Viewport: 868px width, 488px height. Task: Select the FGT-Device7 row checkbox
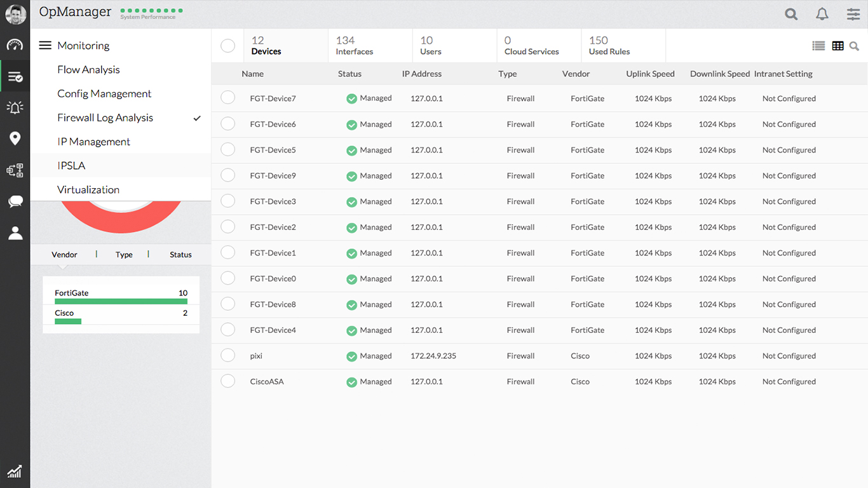click(x=227, y=98)
